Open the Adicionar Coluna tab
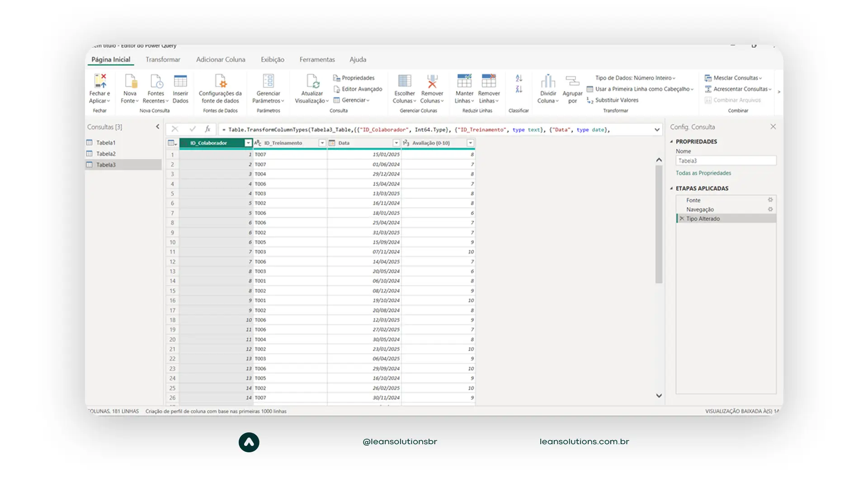Screen dimensions: 868x488 coord(221,60)
